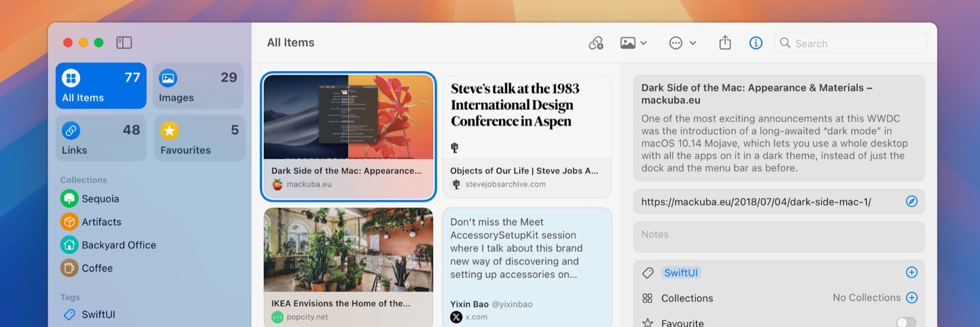This screenshot has width=980, height=327.
Task: Click the x.com source label
Action: (x=476, y=317)
